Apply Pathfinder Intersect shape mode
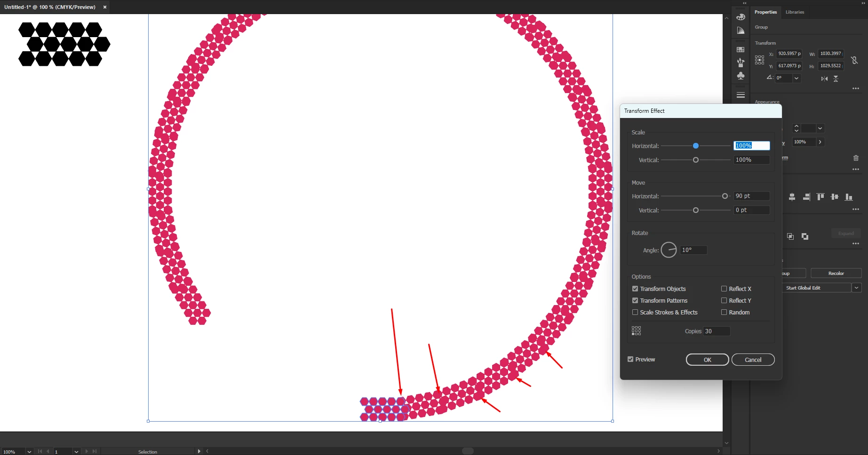Viewport: 868px width, 455px height. [x=790, y=236]
